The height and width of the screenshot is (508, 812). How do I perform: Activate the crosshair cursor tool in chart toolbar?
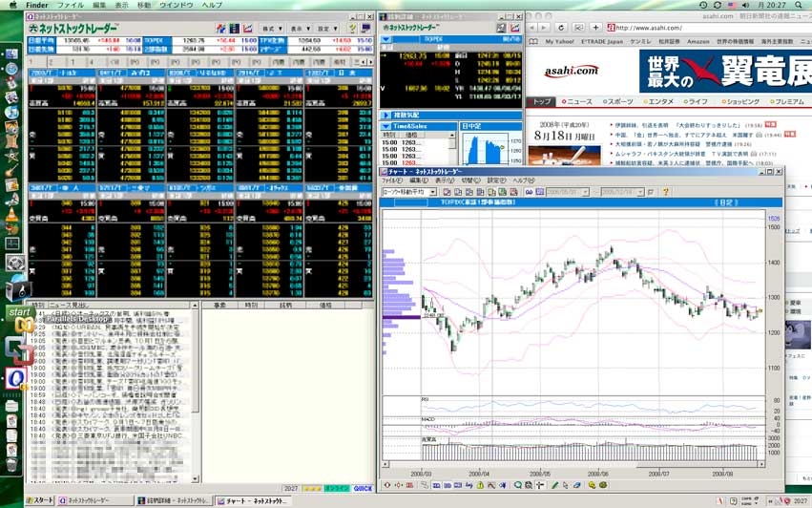click(540, 486)
